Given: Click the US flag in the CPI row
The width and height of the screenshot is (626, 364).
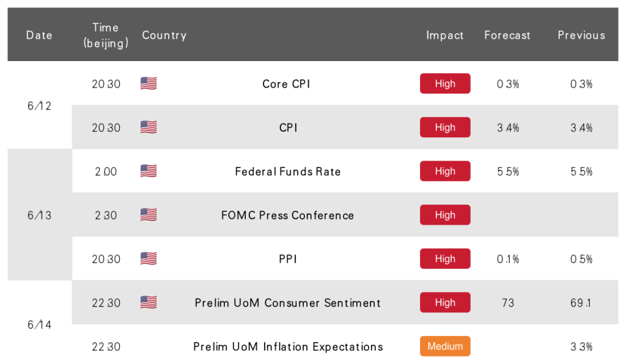Looking at the screenshot, I should click(149, 127).
